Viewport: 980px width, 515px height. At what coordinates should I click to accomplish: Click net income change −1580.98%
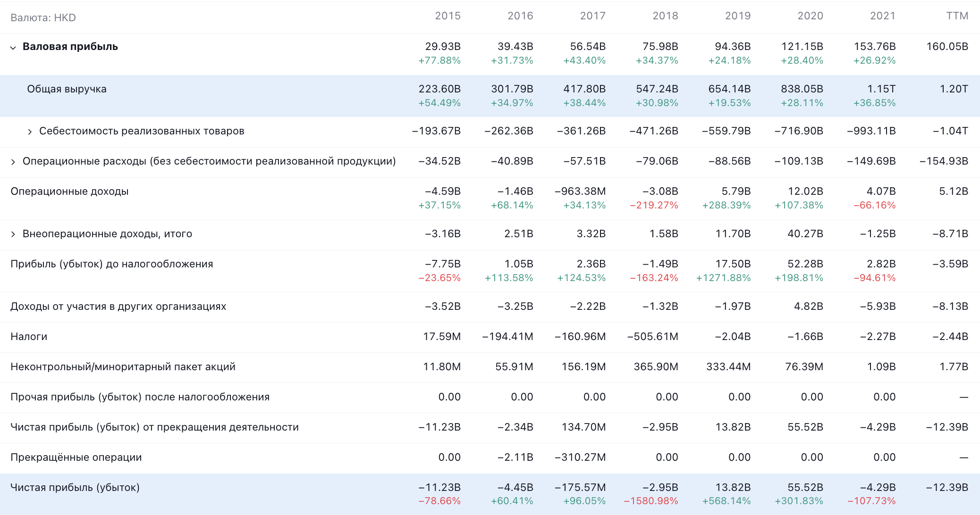pos(651,501)
